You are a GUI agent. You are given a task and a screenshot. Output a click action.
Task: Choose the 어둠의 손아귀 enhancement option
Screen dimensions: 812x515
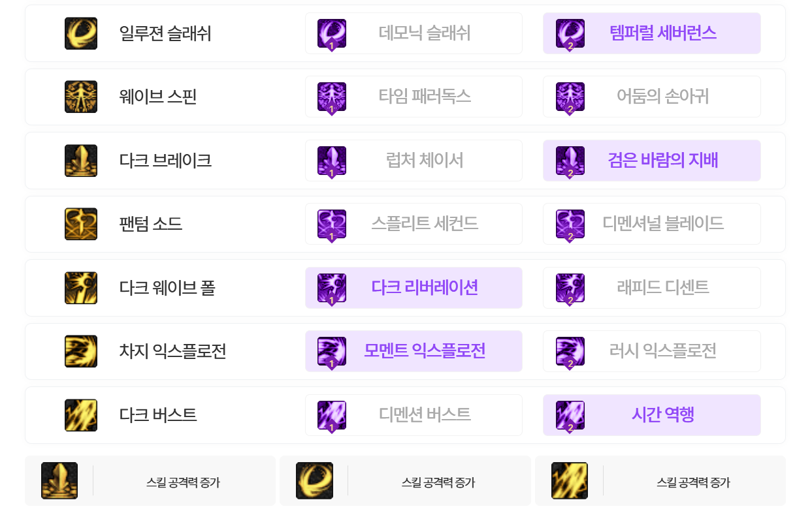tap(651, 97)
